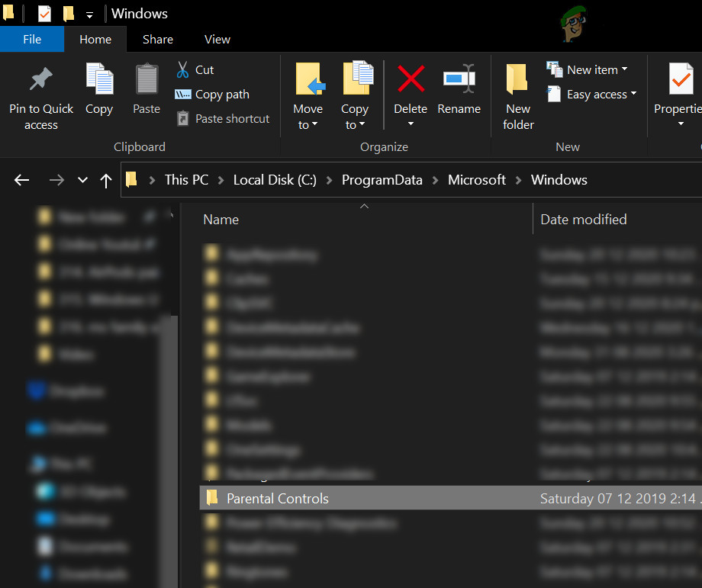Switch to the View ribbon tab
The height and width of the screenshot is (588, 702).
[x=217, y=40]
